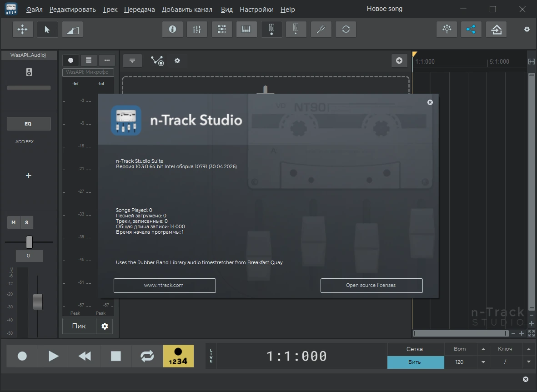Open the www.ntrack.com link button
Viewport: 537px width, 392px height.
pos(165,286)
